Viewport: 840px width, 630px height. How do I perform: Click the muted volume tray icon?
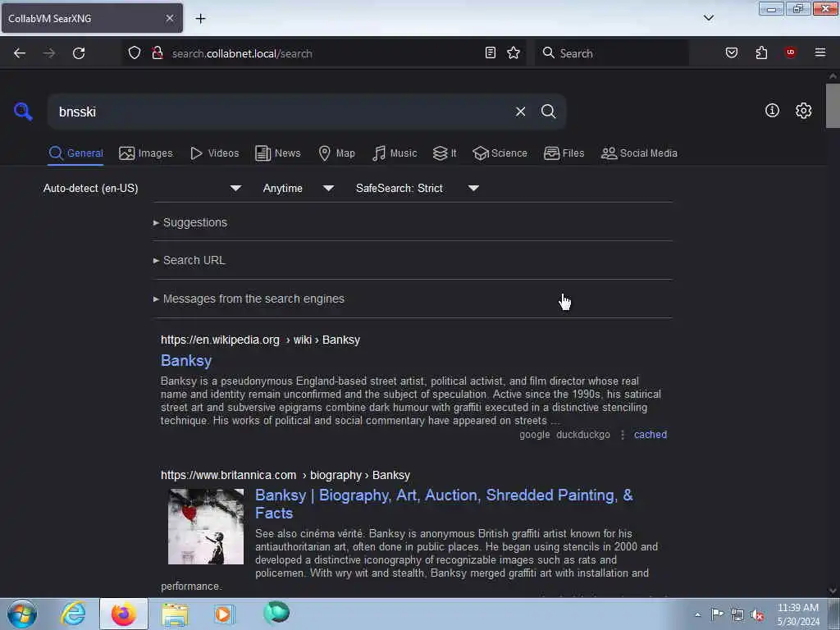[x=757, y=615]
